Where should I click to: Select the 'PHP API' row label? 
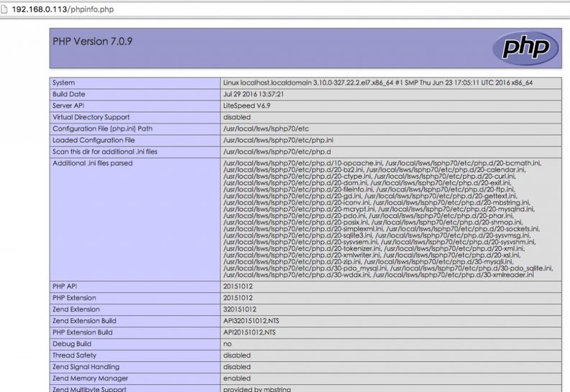[65, 286]
